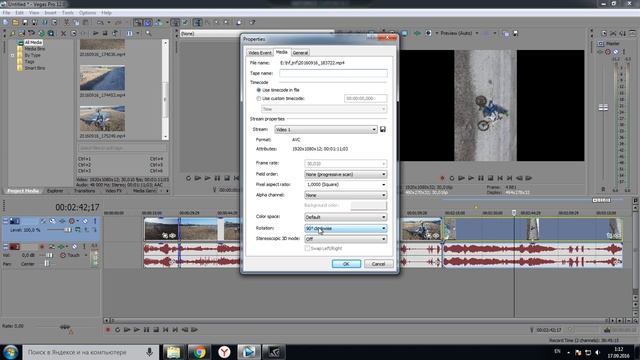The image size is (640, 360).
Task: Click save stream properties disk icon in dialog
Action: pyautogui.click(x=383, y=129)
